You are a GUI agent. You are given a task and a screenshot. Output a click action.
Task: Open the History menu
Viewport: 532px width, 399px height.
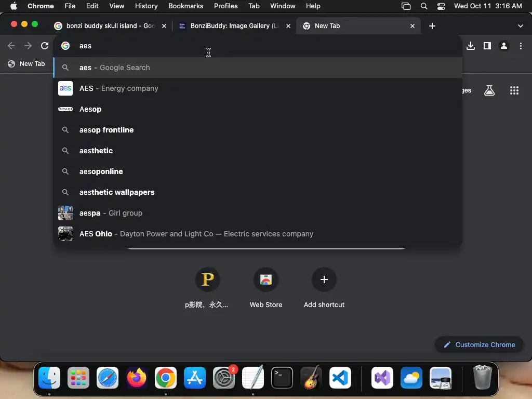tap(146, 6)
